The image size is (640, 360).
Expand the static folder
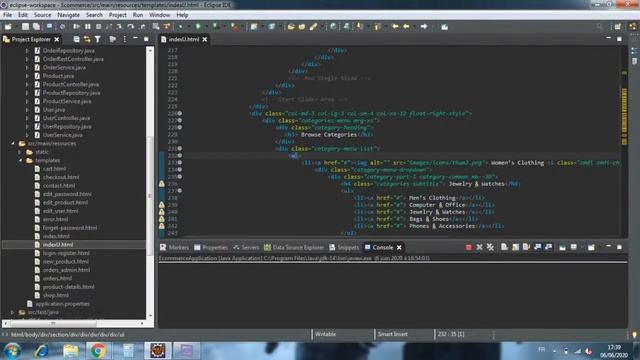tap(20, 152)
